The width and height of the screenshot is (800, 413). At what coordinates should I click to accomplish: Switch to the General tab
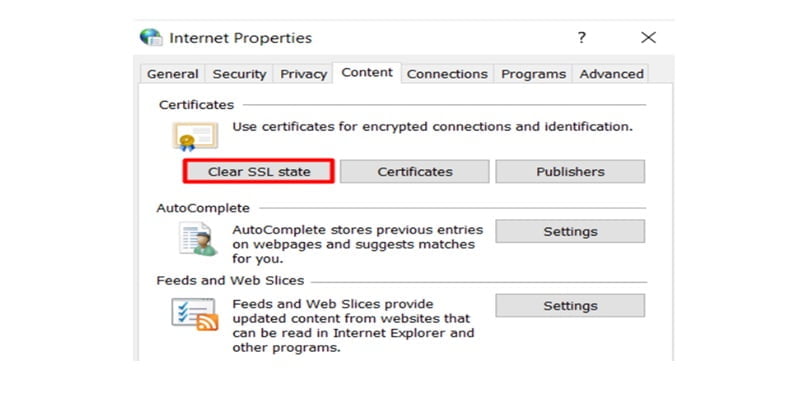[x=172, y=74]
